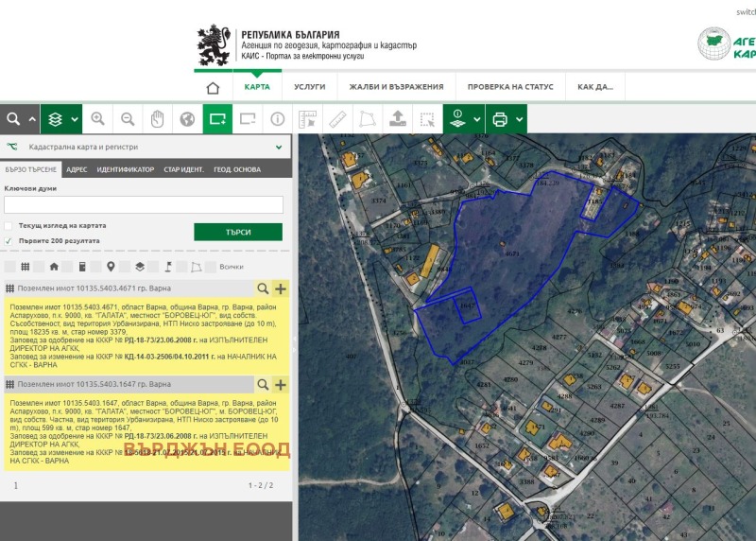Open the 'УСЛУГИ' menu item
This screenshot has width=756, height=541.
coord(309,87)
